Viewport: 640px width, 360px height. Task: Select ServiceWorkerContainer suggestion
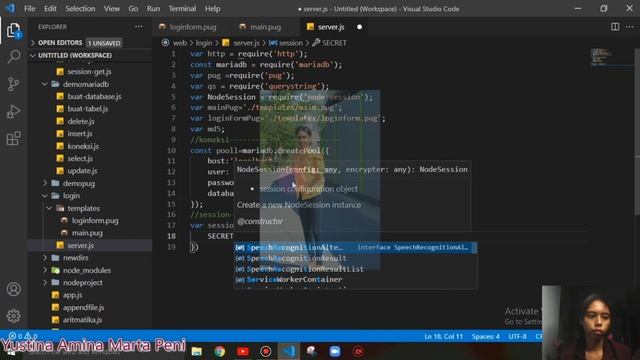356,280
